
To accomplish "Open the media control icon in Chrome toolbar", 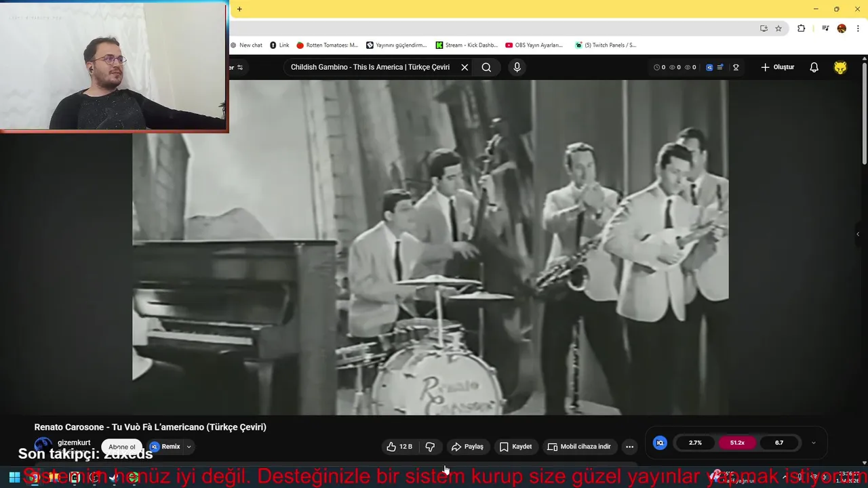I will coord(825,28).
